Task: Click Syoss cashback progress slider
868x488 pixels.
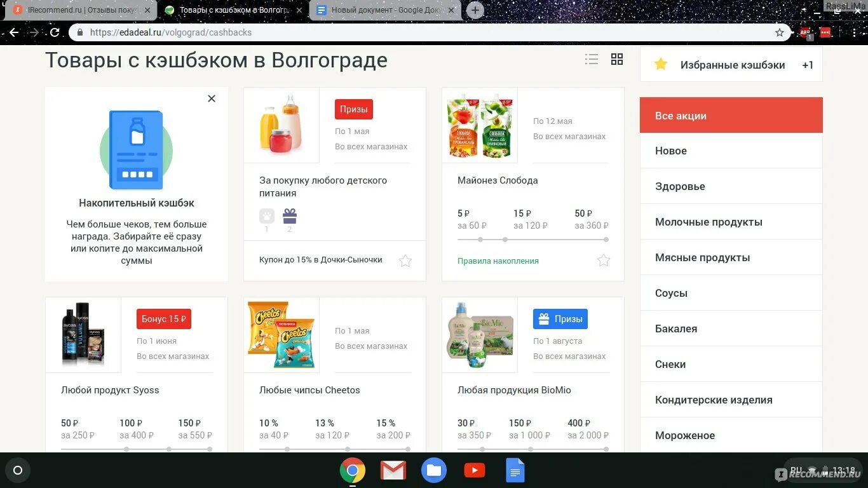Action: tap(137, 449)
